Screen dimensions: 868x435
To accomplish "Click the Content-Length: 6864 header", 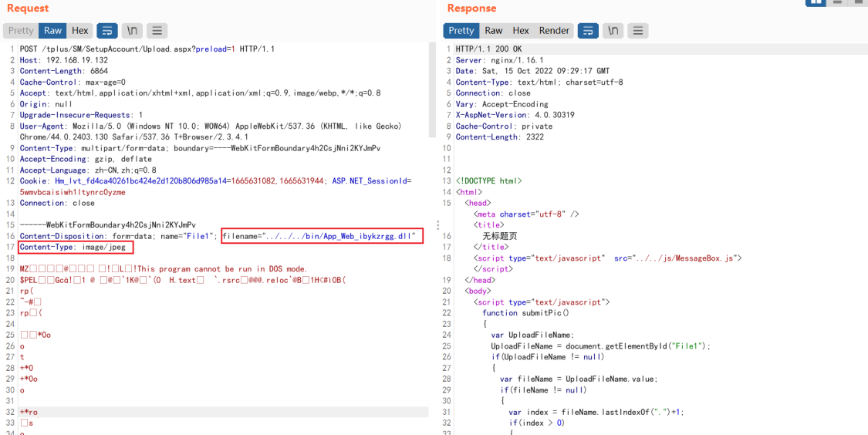I will click(64, 71).
